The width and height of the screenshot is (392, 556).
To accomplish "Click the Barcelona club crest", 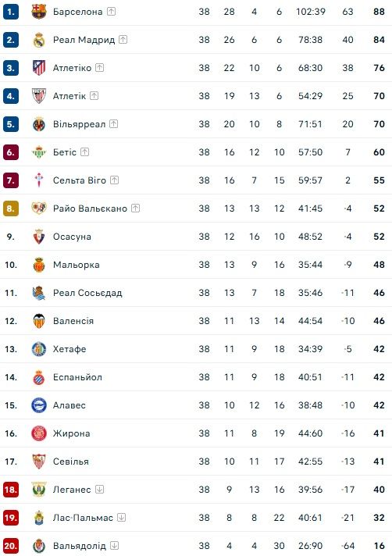I will coord(39,12).
